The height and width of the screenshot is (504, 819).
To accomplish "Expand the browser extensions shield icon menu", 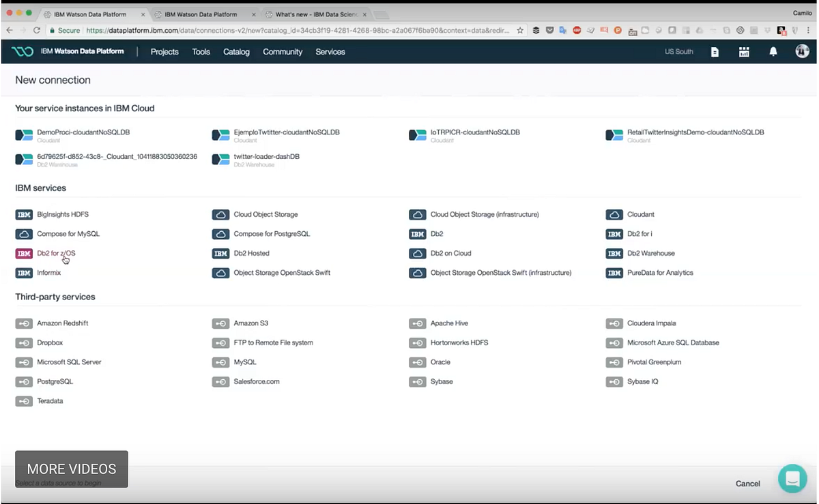I will tap(549, 31).
